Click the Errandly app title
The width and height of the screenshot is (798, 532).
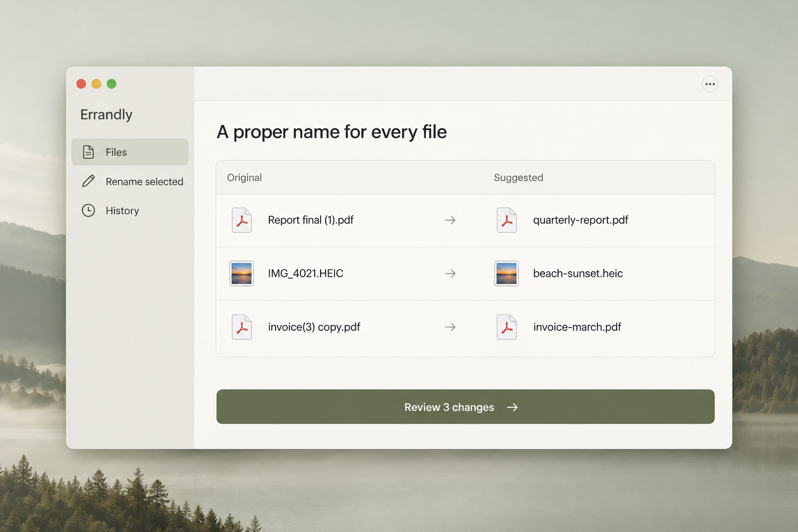click(x=107, y=114)
